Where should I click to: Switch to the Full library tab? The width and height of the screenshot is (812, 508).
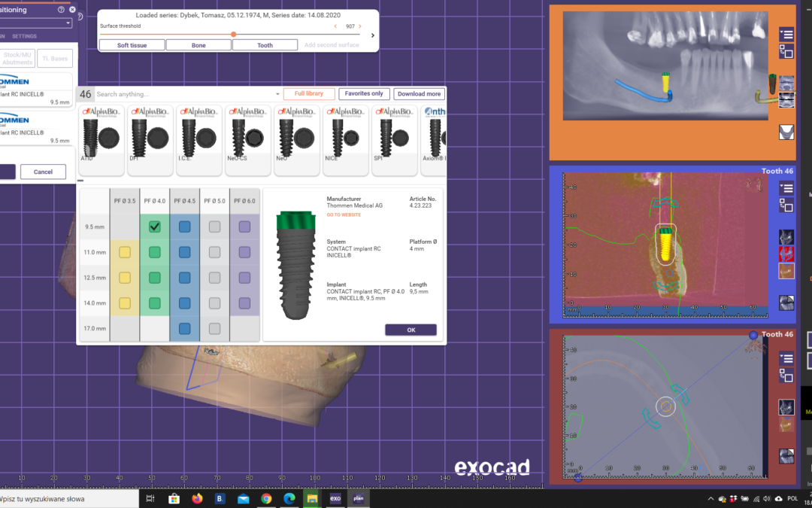tap(309, 94)
